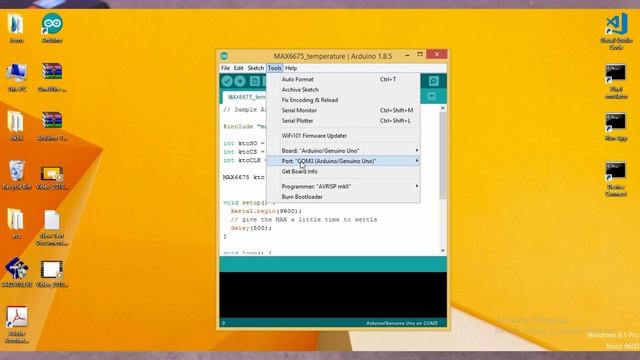This screenshot has width=640, height=360.
Task: Click Get Board Info
Action: tap(343, 171)
